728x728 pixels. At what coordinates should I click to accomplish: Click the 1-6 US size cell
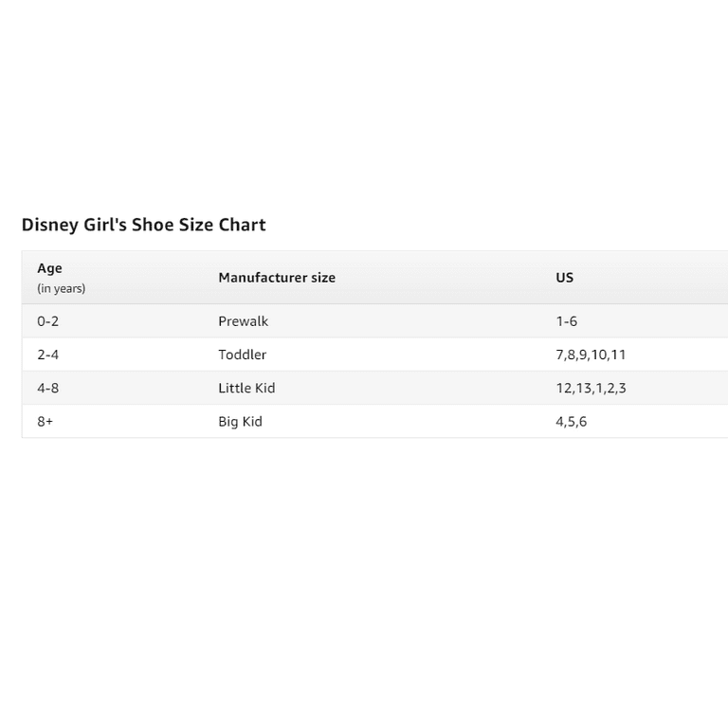coord(567,321)
